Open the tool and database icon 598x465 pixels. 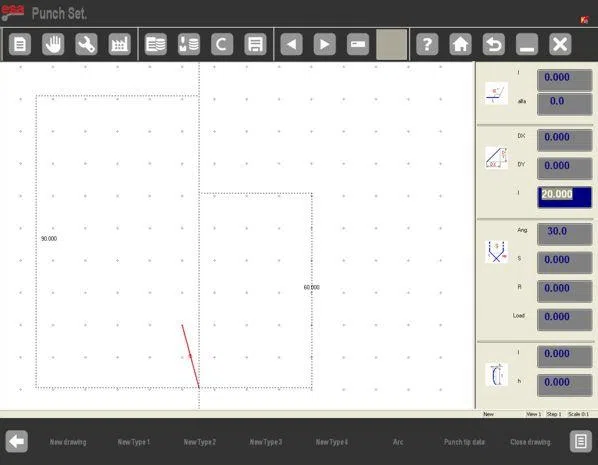[189, 44]
